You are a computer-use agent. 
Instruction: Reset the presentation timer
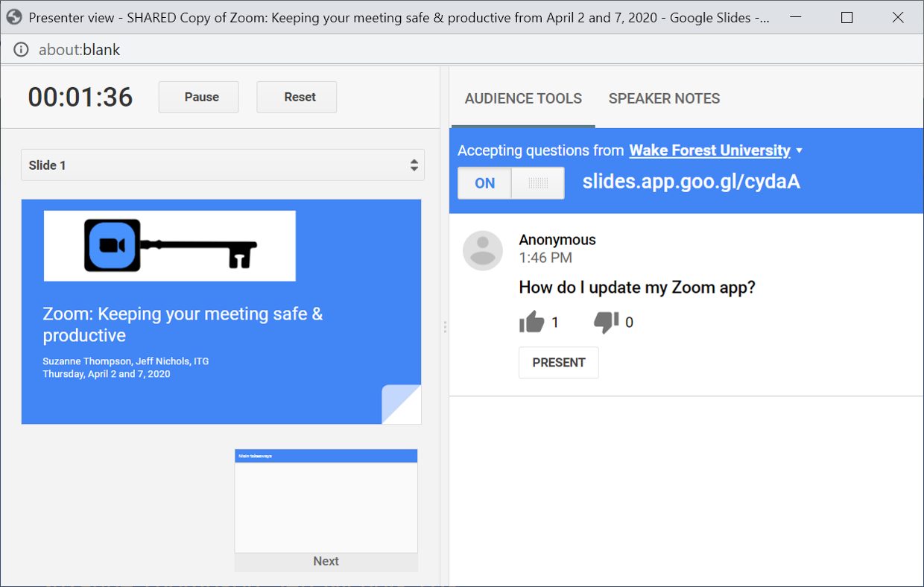point(297,97)
